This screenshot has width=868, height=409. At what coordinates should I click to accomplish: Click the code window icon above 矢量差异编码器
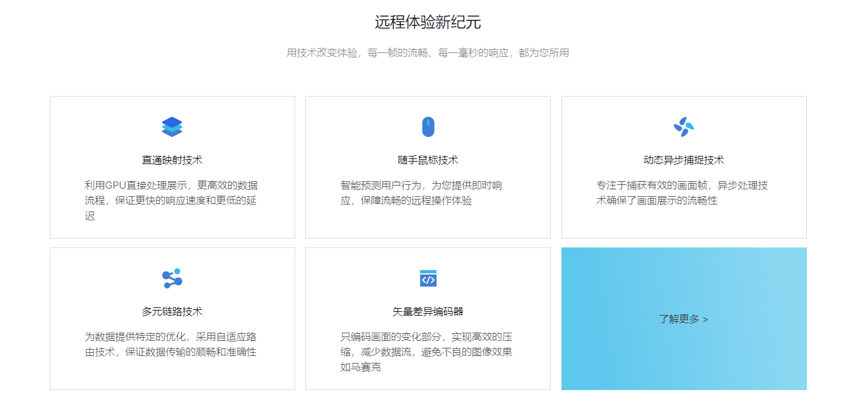pyautogui.click(x=428, y=278)
